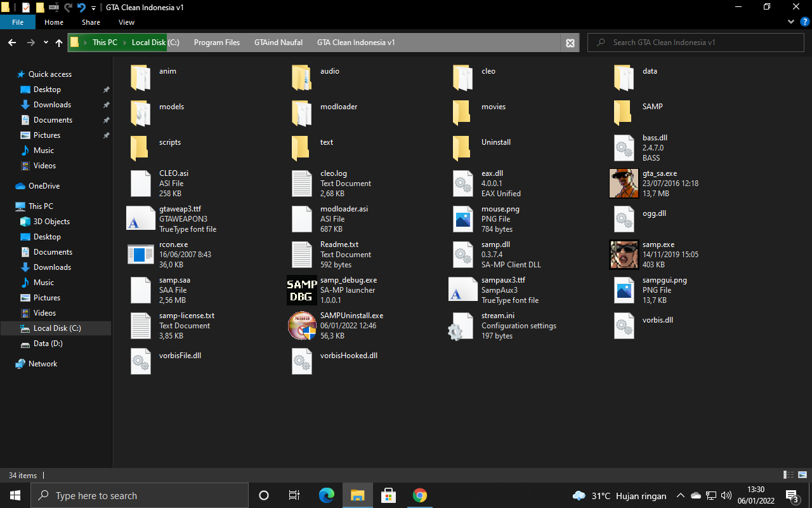Open Microsoft Store from the taskbar
This screenshot has width=812, height=508.
click(388, 495)
